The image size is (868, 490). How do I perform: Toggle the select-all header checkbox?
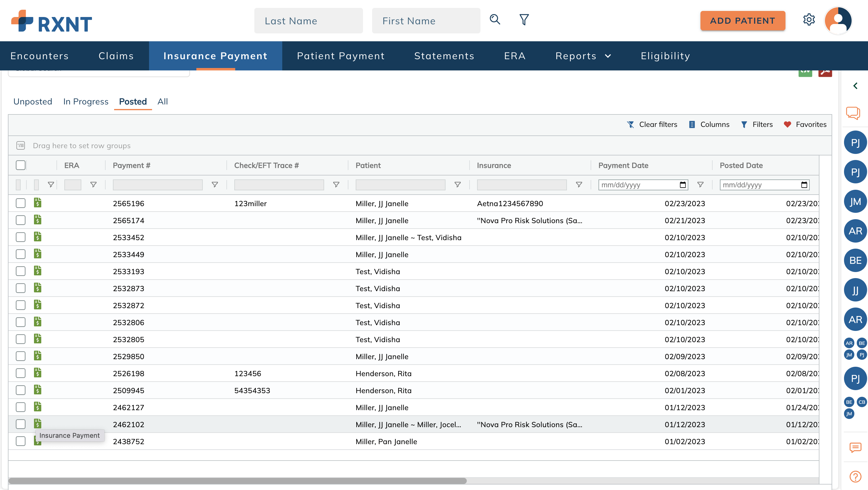21,165
